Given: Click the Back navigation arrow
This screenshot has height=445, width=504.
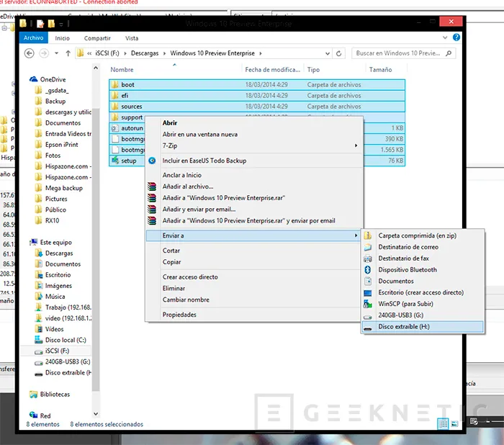Looking at the screenshot, I should 30,53.
